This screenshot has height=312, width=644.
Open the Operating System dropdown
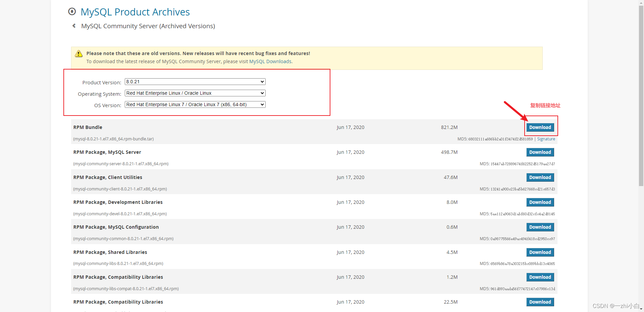click(x=195, y=93)
